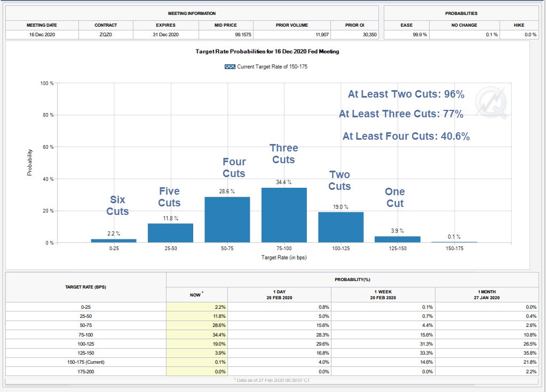Image resolution: width=546 pixels, height=392 pixels.
Task: Click the TARGET RATE (BPS) table header
Action: pos(86,287)
